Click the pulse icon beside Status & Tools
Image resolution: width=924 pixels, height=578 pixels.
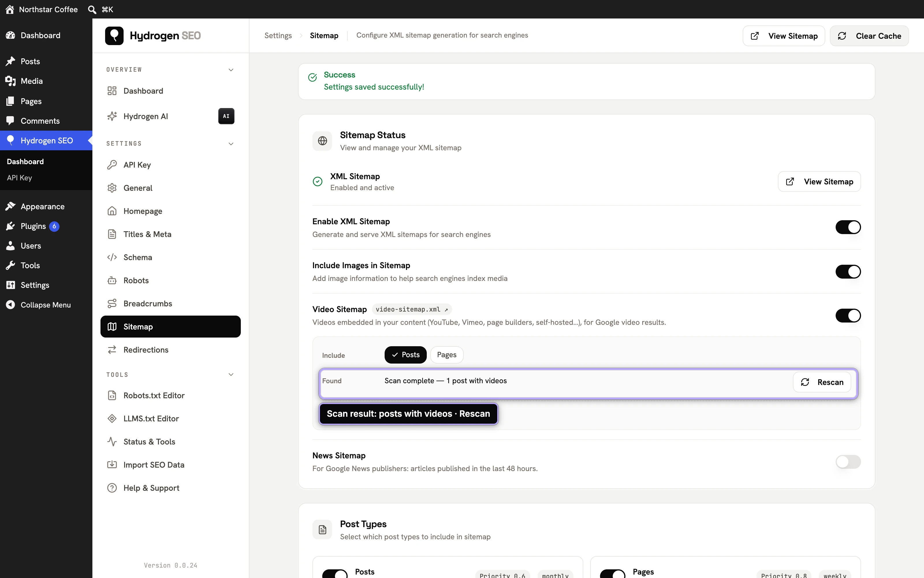point(112,442)
